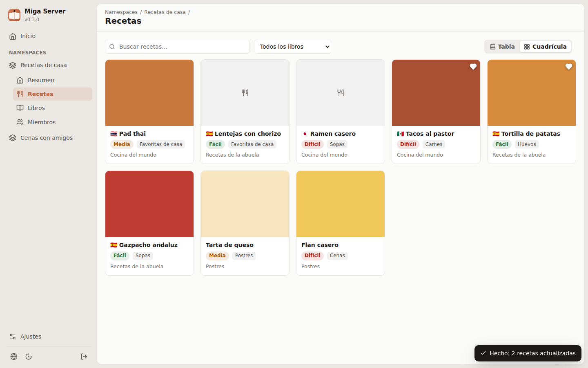Open the Pad thai recipe image
The width and height of the screenshot is (588, 368).
[149, 93]
